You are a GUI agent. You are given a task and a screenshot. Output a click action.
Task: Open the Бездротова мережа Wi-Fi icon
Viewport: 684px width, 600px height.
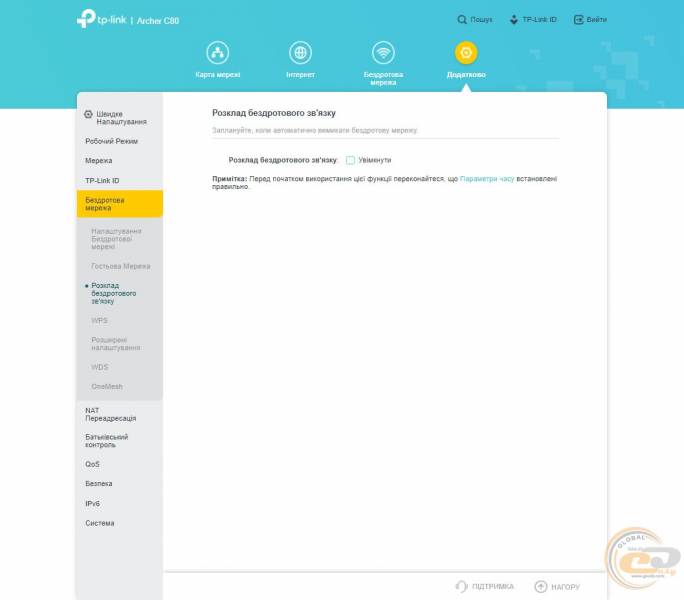(x=383, y=53)
